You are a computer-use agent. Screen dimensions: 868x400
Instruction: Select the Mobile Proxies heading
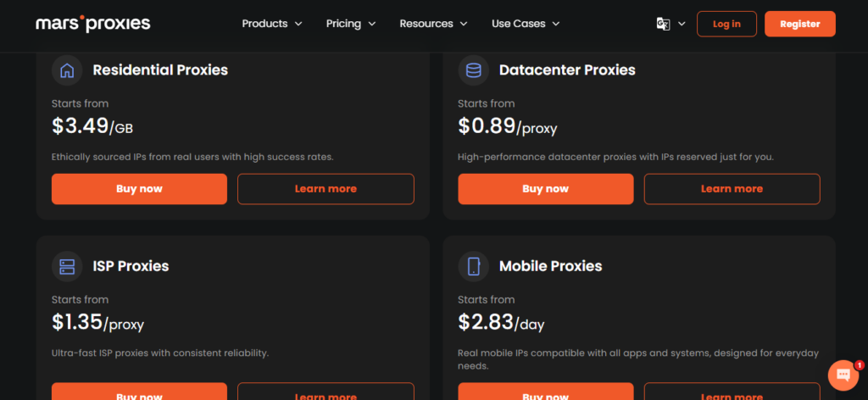550,266
